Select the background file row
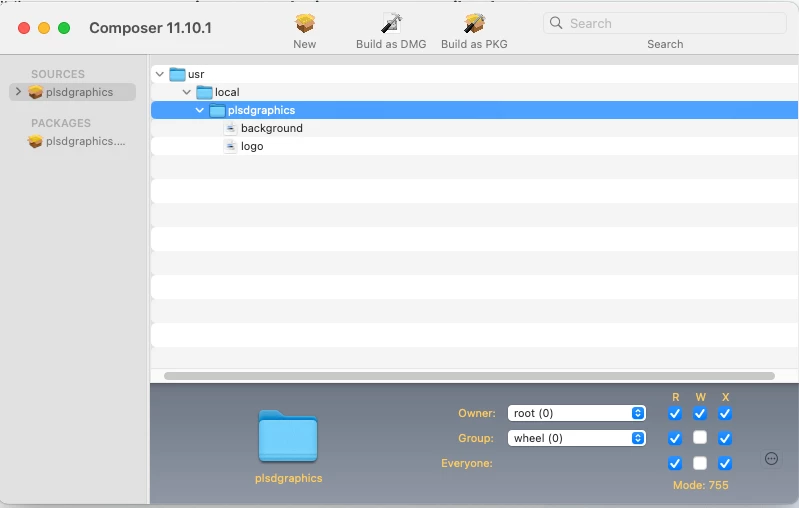Image resolution: width=799 pixels, height=508 pixels. [474, 128]
